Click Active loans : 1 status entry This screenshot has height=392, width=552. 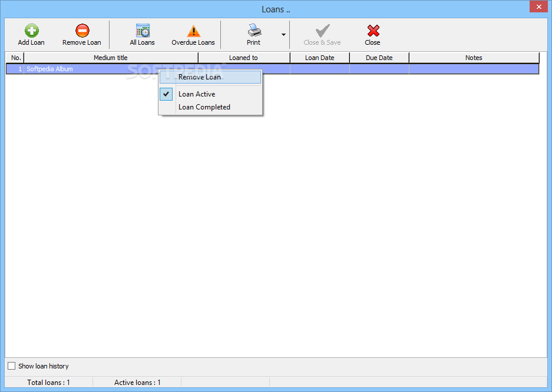137,382
